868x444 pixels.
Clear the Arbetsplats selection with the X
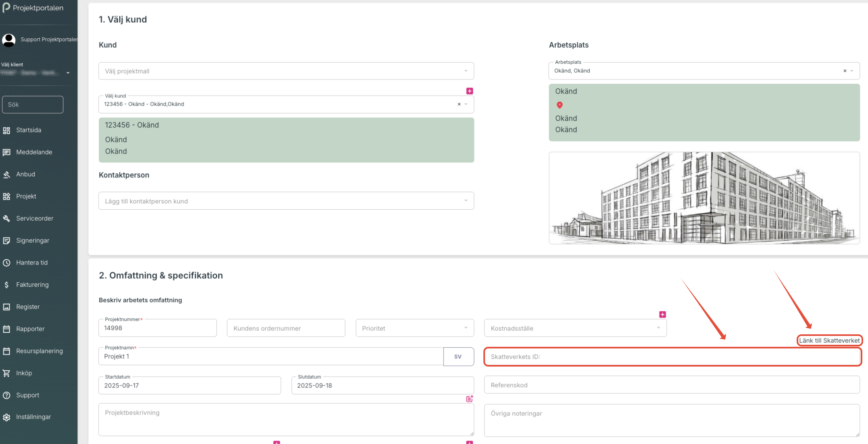point(845,71)
